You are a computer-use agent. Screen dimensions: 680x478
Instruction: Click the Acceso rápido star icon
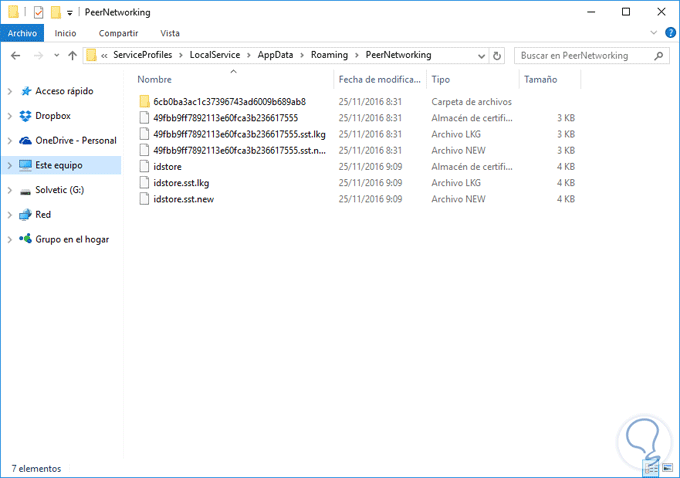click(26, 91)
